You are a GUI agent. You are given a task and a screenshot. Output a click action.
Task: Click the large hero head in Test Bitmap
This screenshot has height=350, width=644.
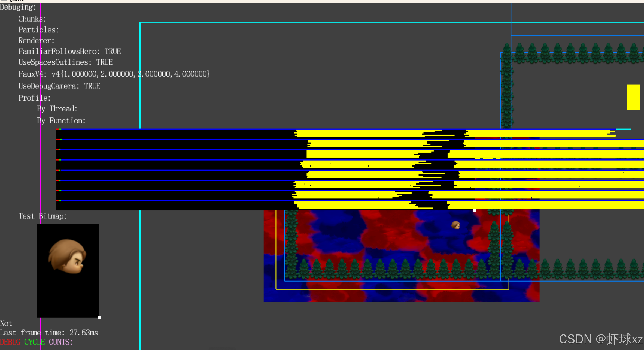coord(67,256)
